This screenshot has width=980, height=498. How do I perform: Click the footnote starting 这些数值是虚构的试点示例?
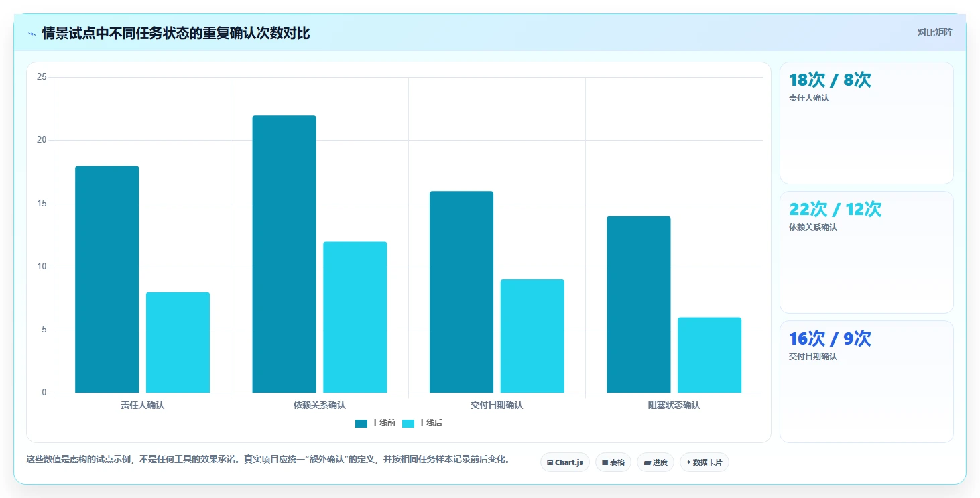268,460
